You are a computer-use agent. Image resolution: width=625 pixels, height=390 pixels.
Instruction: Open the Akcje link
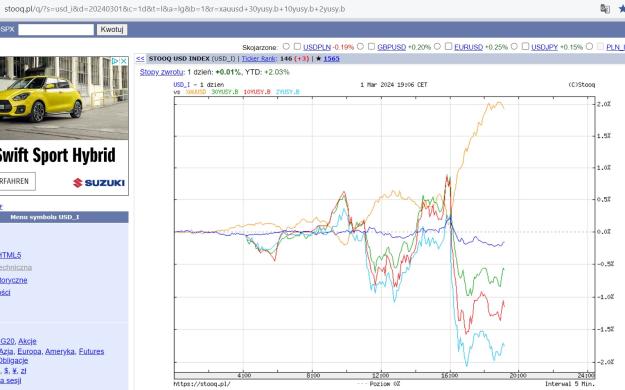pos(27,341)
